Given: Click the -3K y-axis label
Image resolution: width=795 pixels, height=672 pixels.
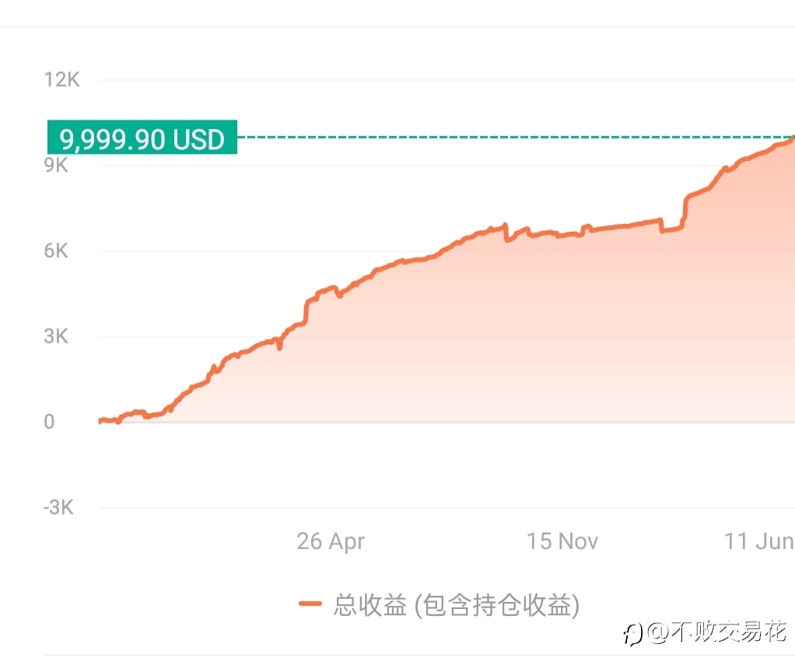Looking at the screenshot, I should (58, 507).
